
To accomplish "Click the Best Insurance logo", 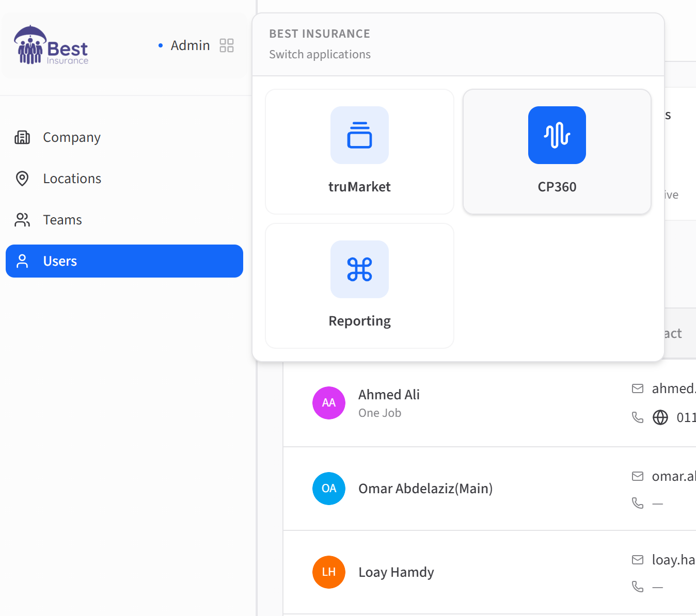I will click(x=51, y=45).
